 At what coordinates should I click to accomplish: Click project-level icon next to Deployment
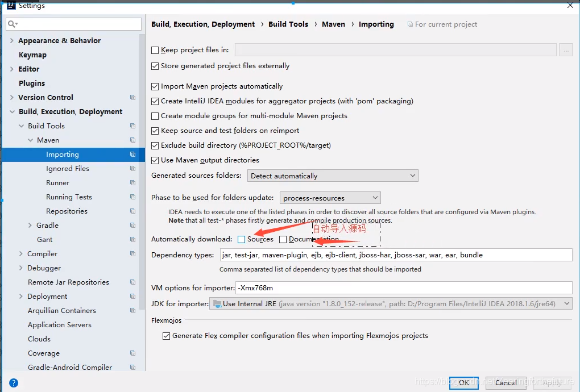[x=133, y=297]
